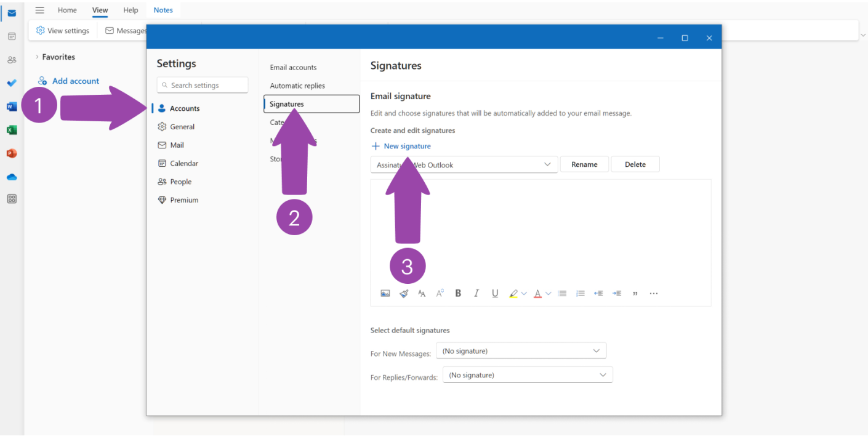
Task: Increase the text indent
Action: (x=617, y=293)
